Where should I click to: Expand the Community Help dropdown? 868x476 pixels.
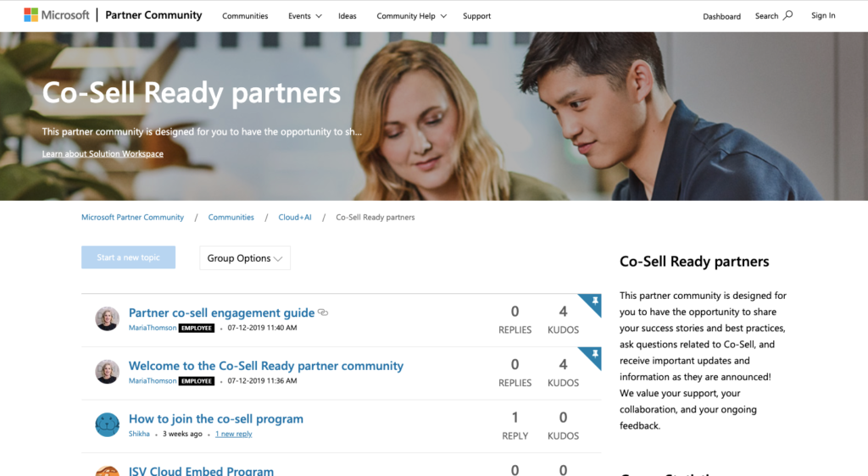click(411, 16)
